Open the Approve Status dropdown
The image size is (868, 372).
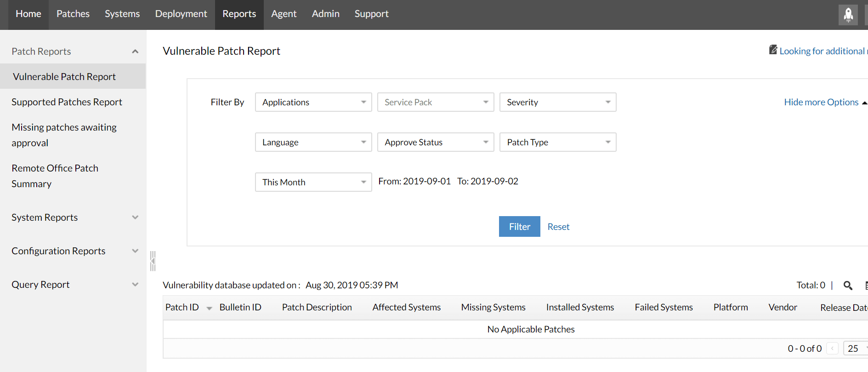pyautogui.click(x=436, y=142)
